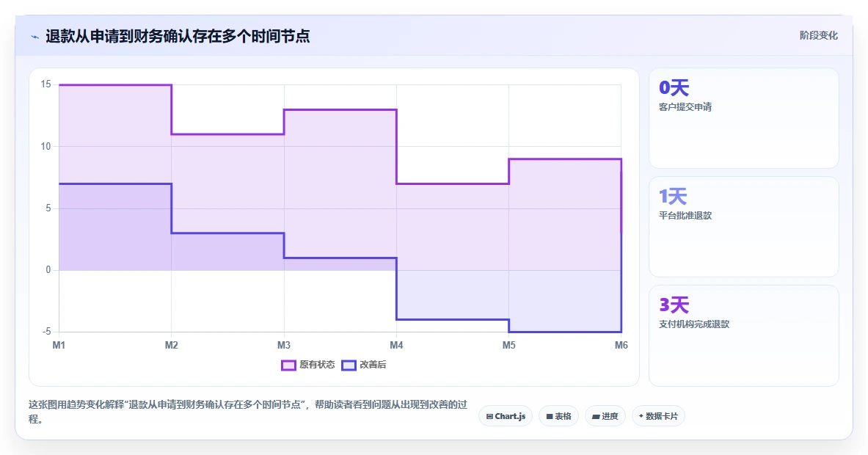Click the M6 x-axis label
The width and height of the screenshot is (868, 455).
tap(621, 346)
